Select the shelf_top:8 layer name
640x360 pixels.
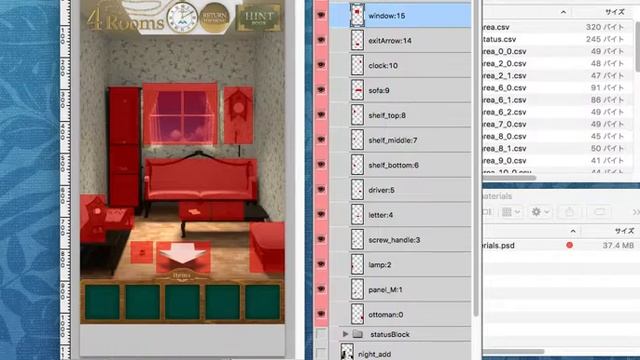coord(387,116)
